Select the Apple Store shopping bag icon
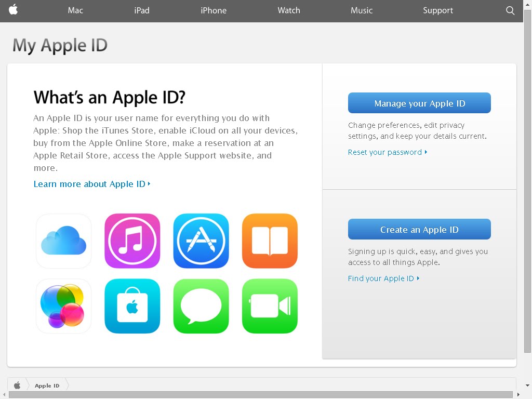The height and width of the screenshot is (399, 532). (132, 306)
